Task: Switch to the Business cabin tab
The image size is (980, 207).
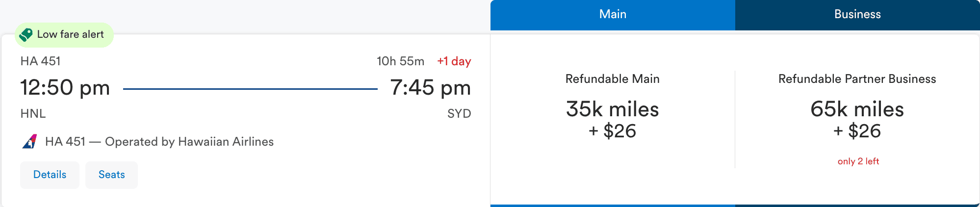Action: click(857, 15)
